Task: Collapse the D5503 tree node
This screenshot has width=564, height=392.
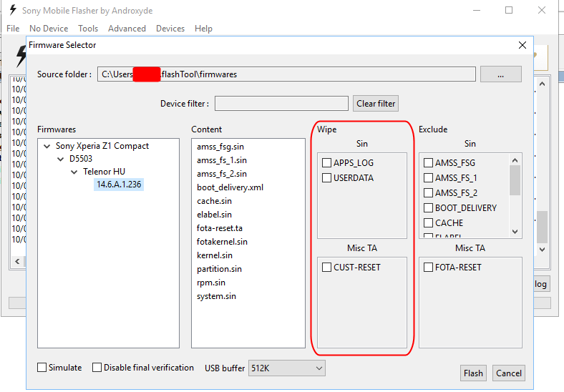Action: 60,159
